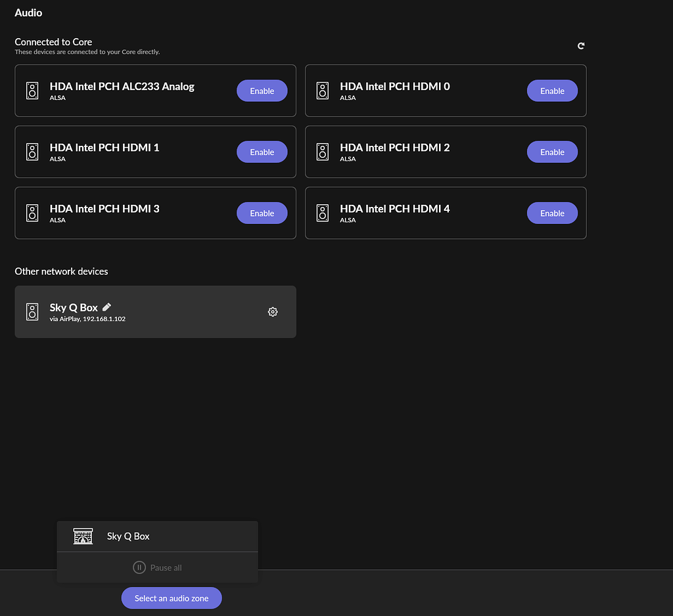Select the speaker icon beside HDMI 4

click(x=322, y=213)
